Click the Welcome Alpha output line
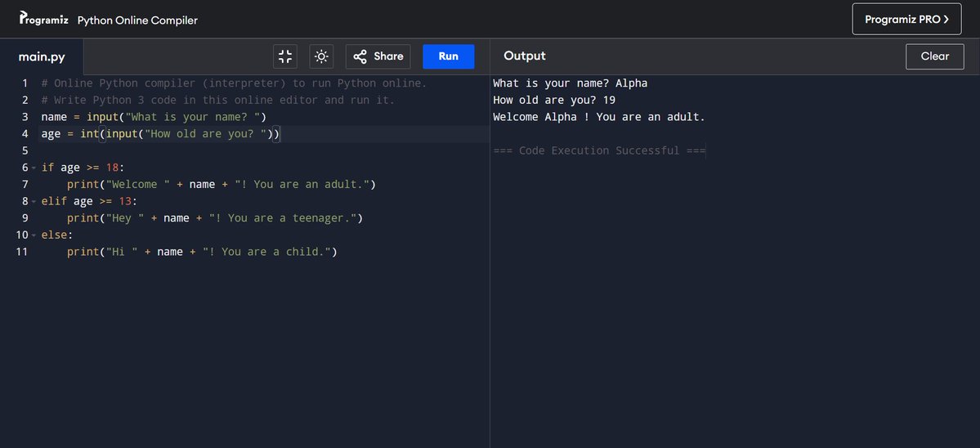 pyautogui.click(x=599, y=117)
